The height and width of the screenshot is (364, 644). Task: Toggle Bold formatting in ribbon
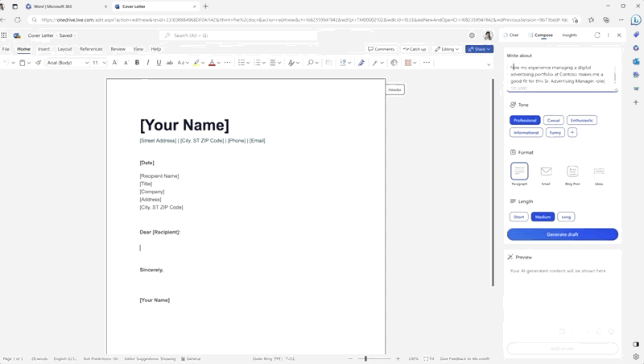coord(137,63)
